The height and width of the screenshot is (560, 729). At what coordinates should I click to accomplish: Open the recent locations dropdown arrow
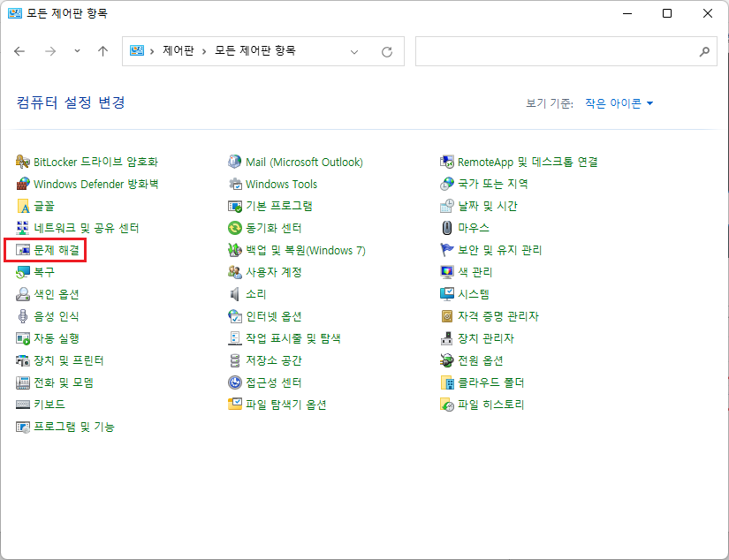(x=77, y=51)
